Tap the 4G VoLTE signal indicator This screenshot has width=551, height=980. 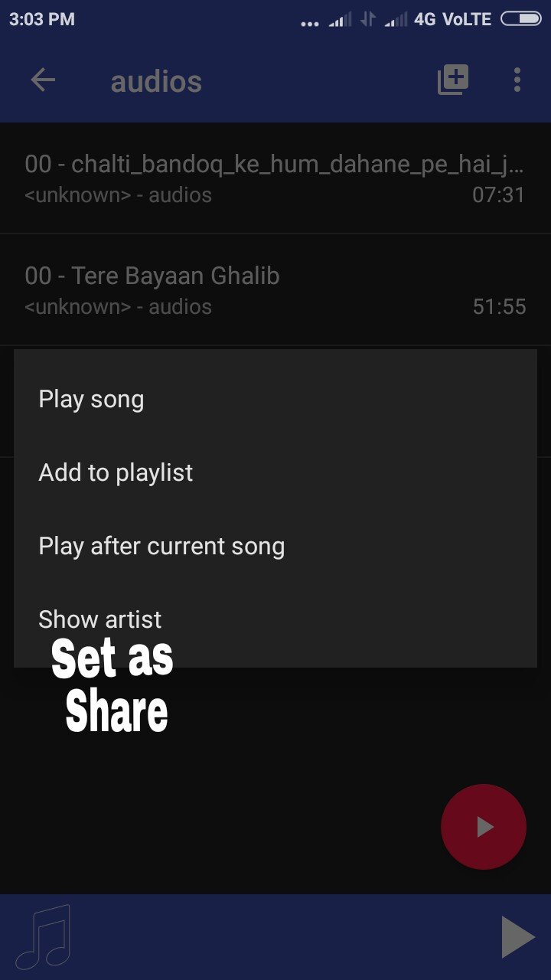(x=453, y=19)
